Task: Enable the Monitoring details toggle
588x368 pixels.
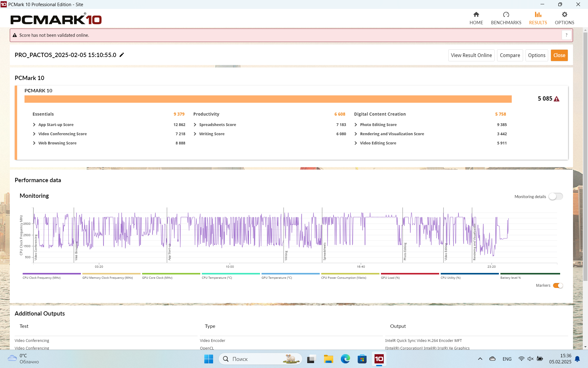Action: coord(555,197)
